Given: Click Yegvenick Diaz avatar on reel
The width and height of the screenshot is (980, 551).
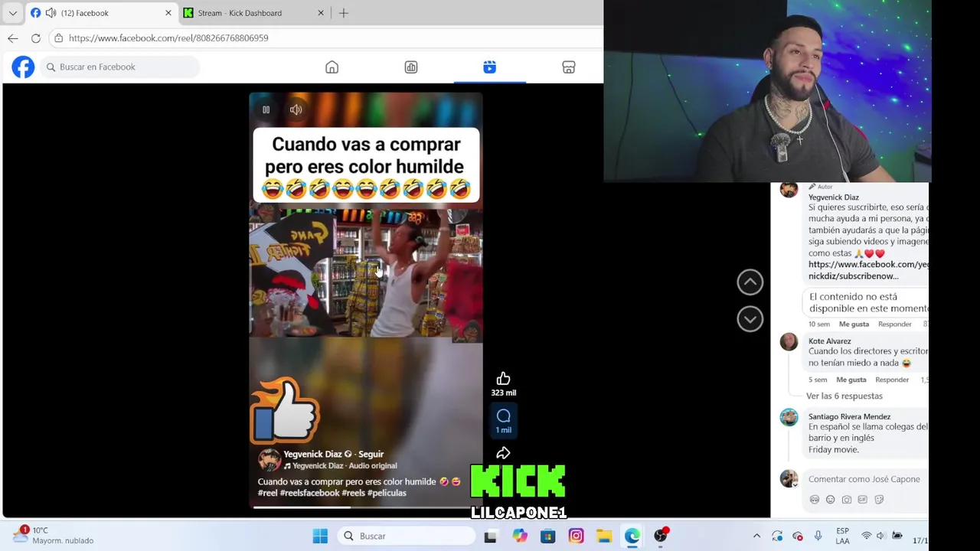Looking at the screenshot, I should coord(269,460).
